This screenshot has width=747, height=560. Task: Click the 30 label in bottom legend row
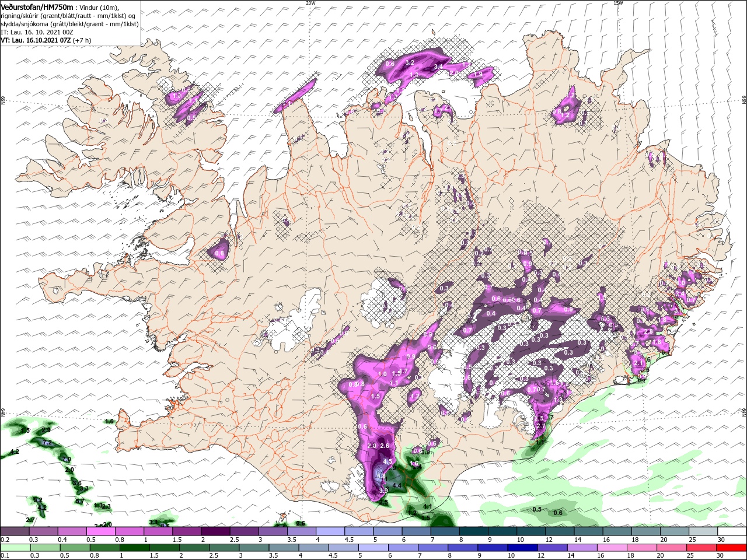[721, 556]
